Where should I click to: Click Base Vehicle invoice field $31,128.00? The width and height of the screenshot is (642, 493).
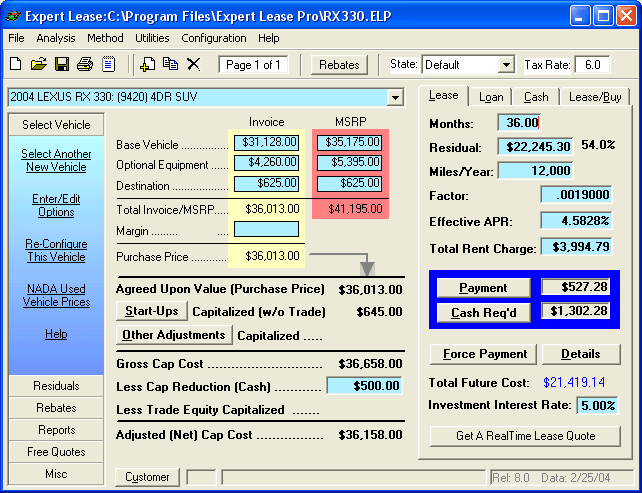[x=266, y=142]
